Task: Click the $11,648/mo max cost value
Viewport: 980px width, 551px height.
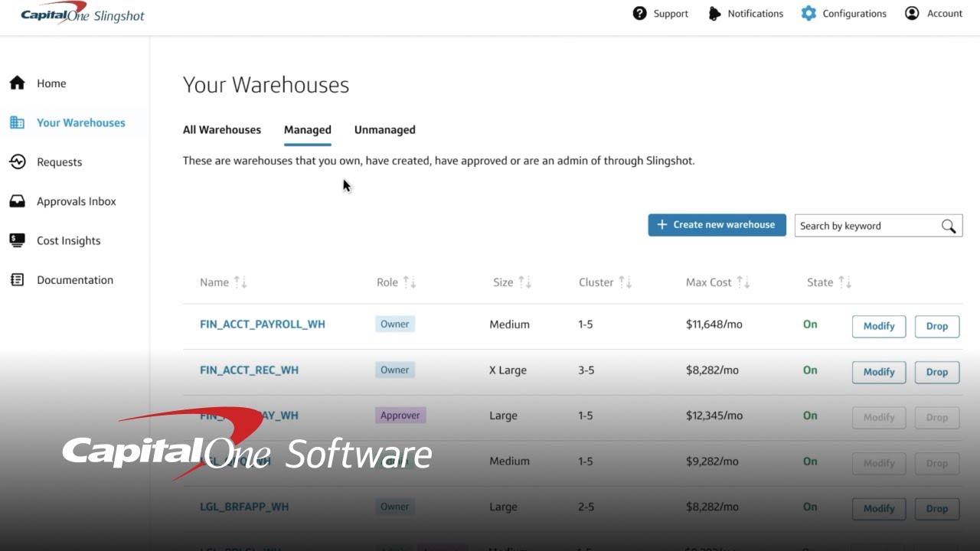Action: (714, 324)
